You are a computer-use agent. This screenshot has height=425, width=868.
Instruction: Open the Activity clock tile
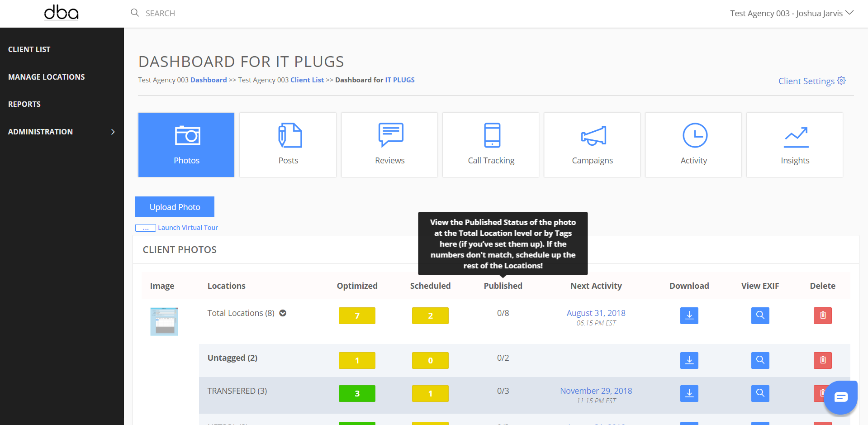693,144
